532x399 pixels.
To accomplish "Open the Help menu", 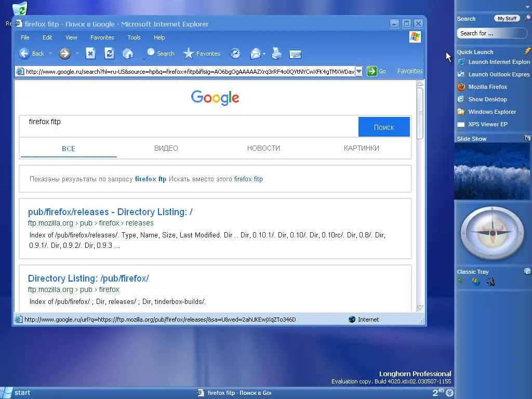I will click(159, 37).
